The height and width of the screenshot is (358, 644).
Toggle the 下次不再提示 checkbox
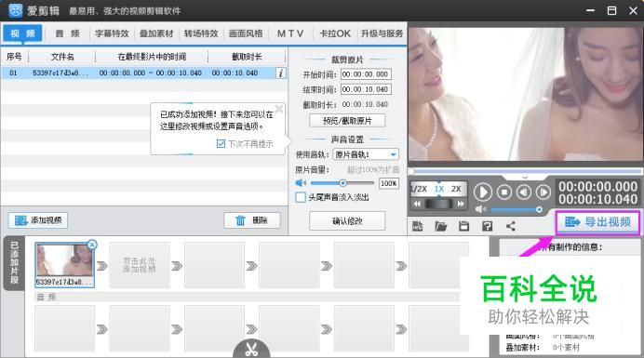click(221, 144)
